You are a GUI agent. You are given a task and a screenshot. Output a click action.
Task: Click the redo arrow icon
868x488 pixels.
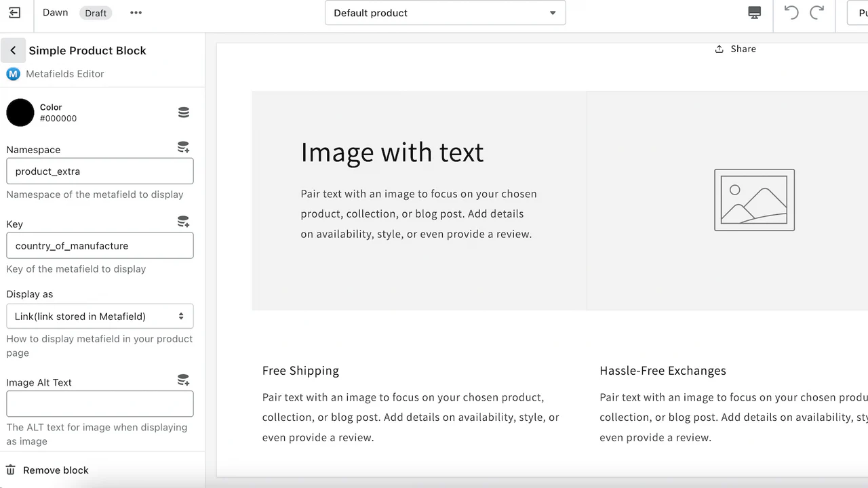click(817, 13)
